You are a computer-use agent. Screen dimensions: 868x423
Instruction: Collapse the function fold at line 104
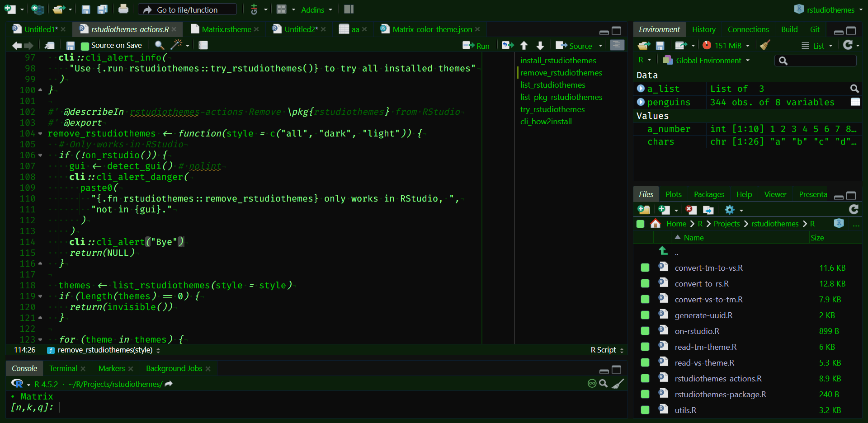coord(40,134)
